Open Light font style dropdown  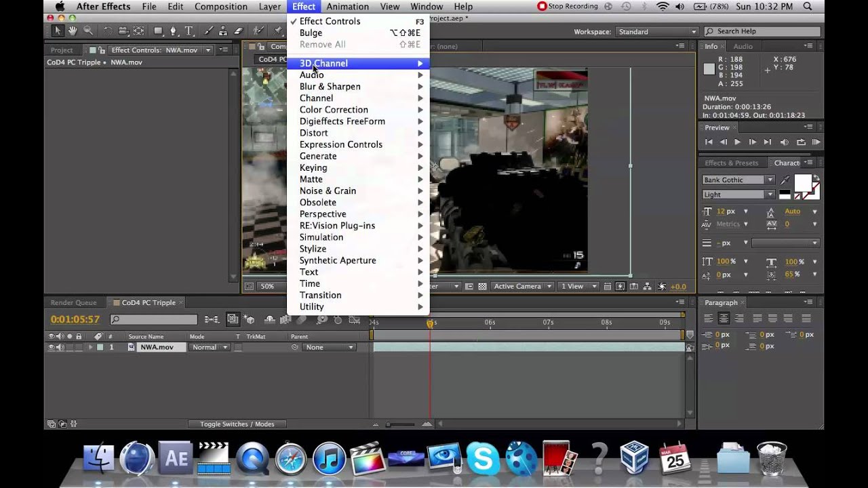pos(738,195)
